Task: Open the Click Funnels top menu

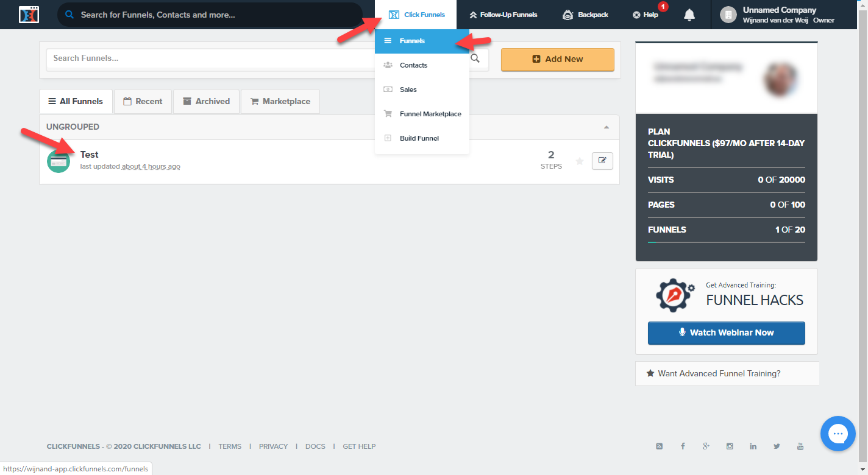Action: (416, 15)
